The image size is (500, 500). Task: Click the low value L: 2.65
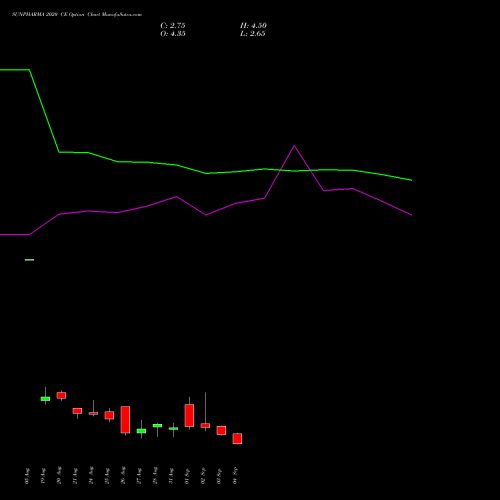[253, 34]
